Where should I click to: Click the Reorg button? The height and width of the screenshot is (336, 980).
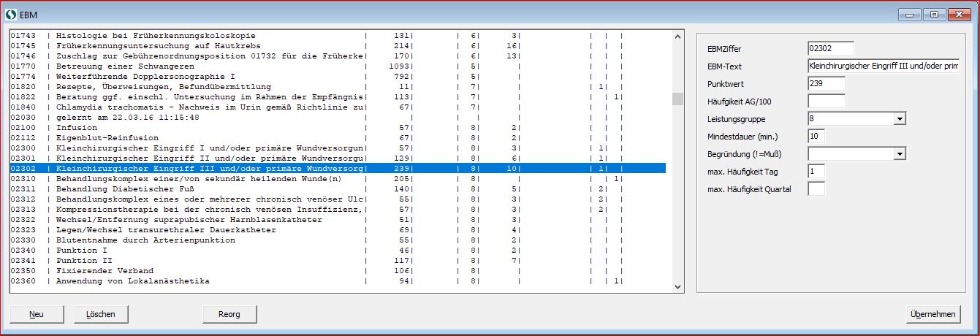click(229, 314)
